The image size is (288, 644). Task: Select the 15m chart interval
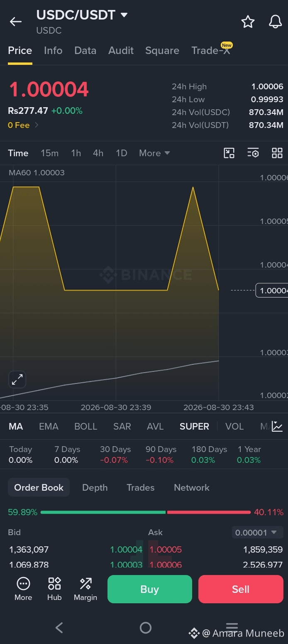click(x=49, y=153)
